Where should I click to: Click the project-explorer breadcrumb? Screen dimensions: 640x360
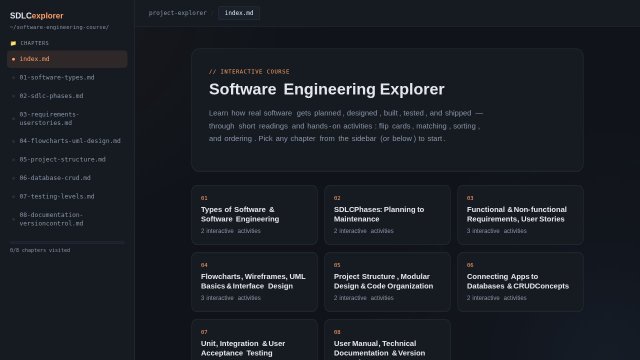tap(178, 13)
